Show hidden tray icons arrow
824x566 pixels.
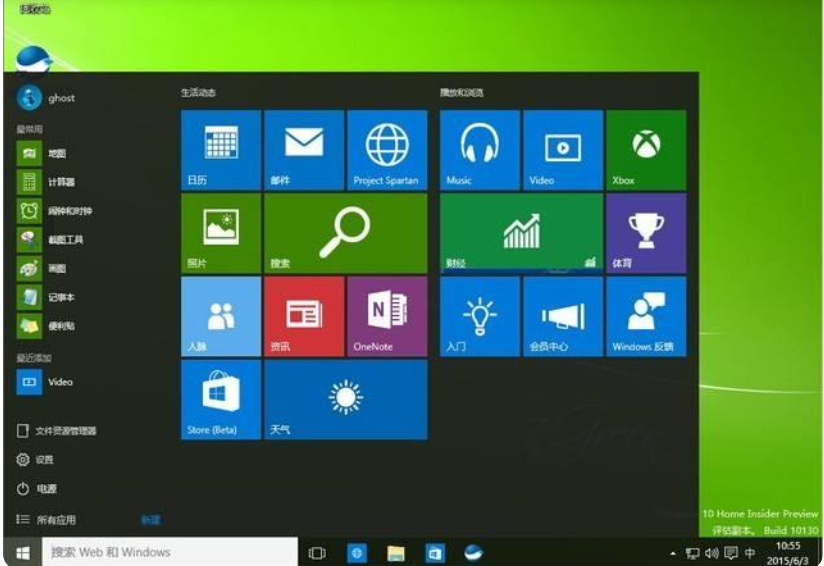click(673, 553)
